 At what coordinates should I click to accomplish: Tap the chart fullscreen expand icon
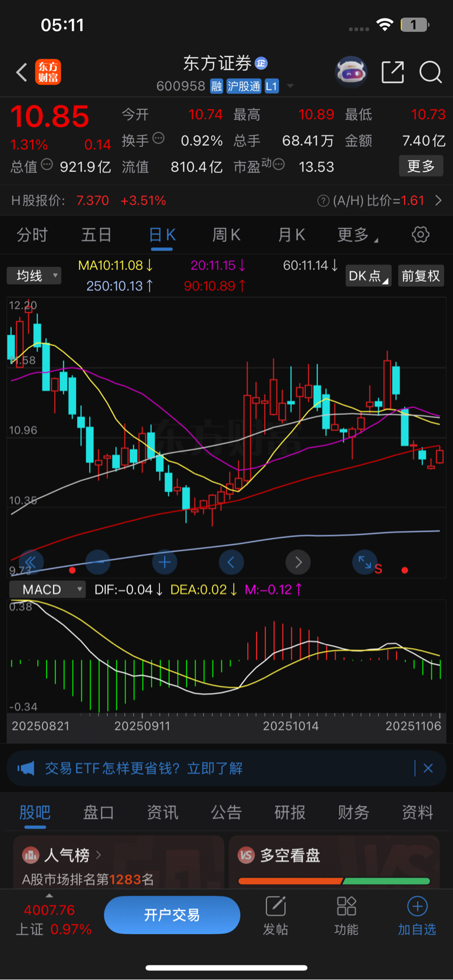click(364, 562)
